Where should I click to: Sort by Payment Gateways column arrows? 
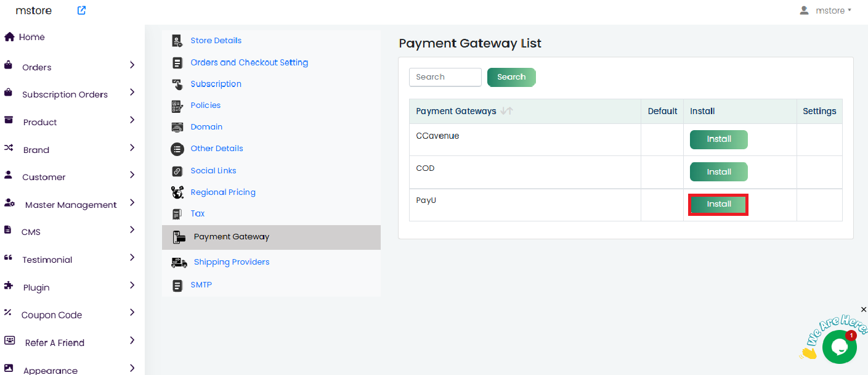pyautogui.click(x=506, y=111)
